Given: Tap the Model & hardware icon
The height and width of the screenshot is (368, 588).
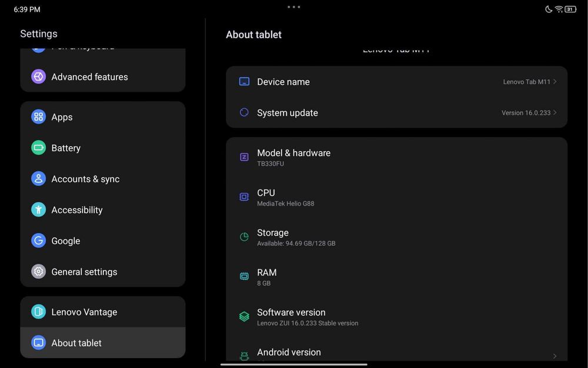Looking at the screenshot, I should click(244, 157).
